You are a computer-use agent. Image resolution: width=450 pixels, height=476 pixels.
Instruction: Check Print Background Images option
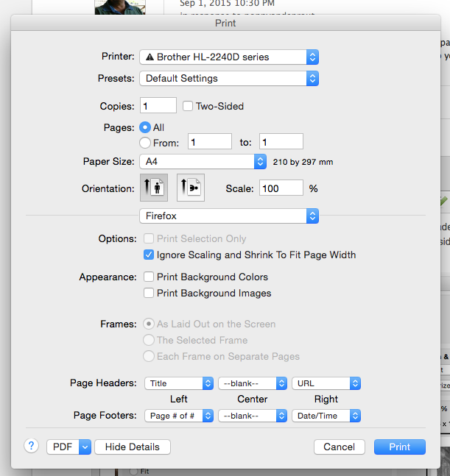pyautogui.click(x=149, y=294)
